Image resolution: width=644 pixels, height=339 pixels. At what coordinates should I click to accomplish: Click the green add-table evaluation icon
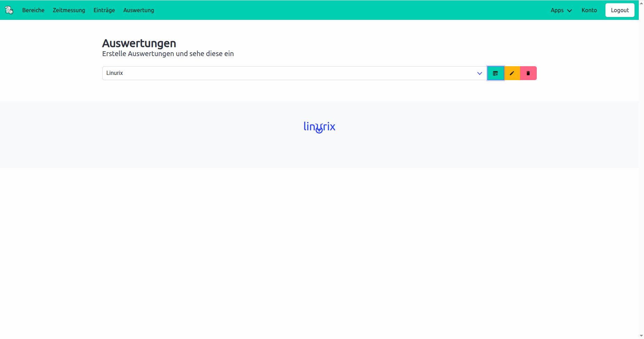click(495, 73)
